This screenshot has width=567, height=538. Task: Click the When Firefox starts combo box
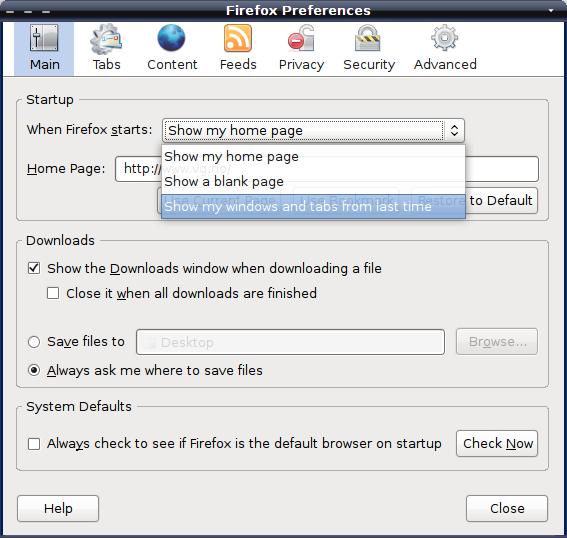click(313, 130)
